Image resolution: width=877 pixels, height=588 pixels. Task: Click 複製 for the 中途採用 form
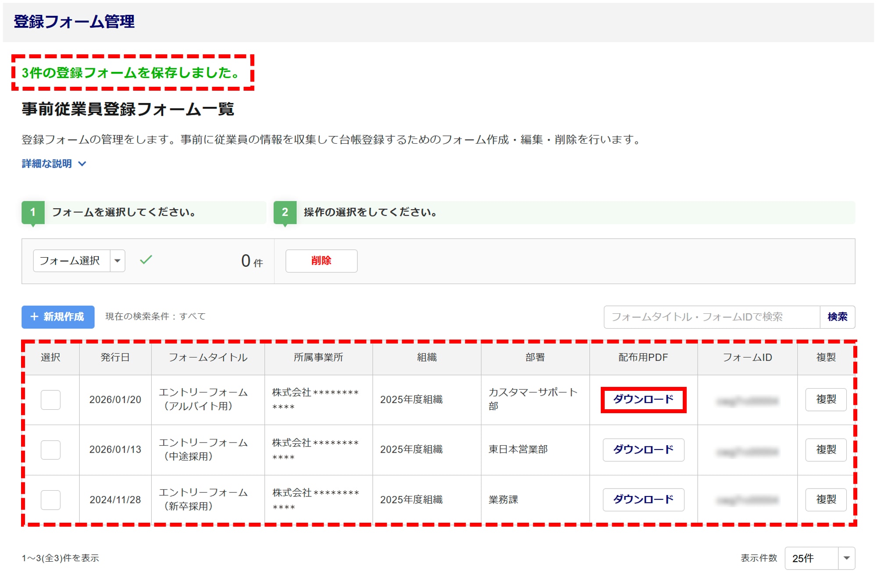pyautogui.click(x=825, y=450)
